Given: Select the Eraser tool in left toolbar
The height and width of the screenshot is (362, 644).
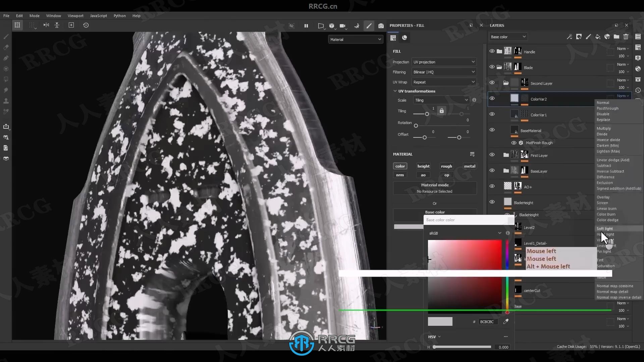Looking at the screenshot, I should click(x=6, y=47).
